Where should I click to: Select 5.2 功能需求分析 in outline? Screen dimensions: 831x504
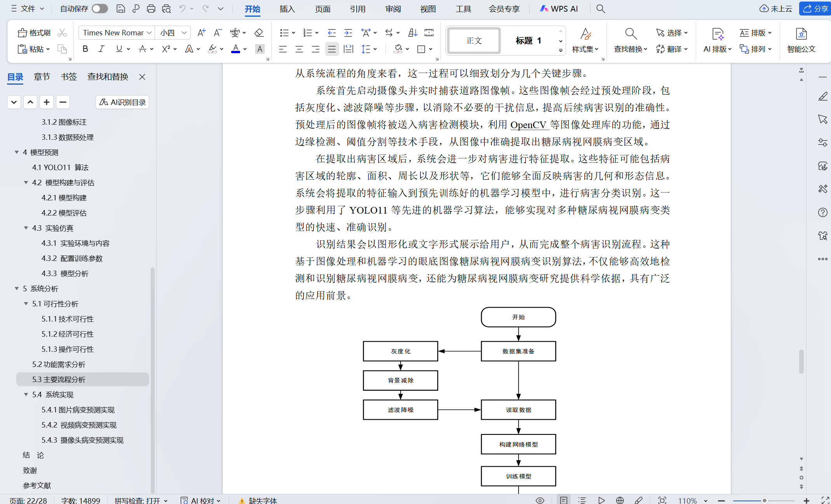pyautogui.click(x=59, y=364)
